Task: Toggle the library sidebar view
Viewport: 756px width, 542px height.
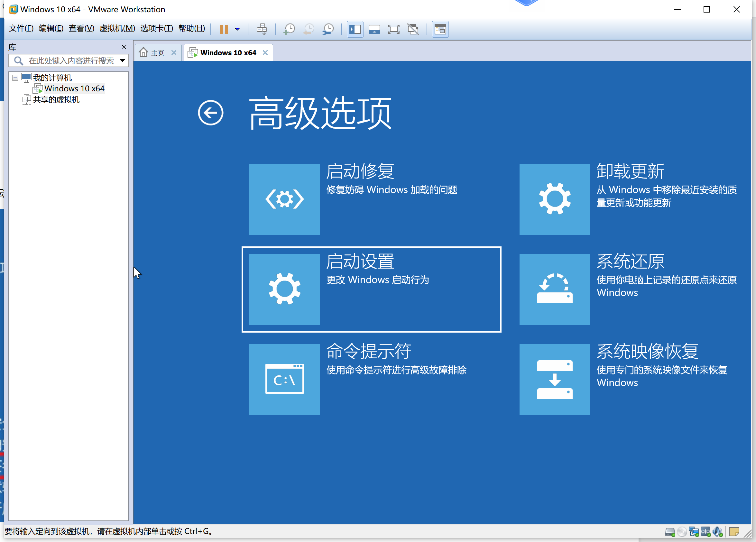Action: click(355, 29)
